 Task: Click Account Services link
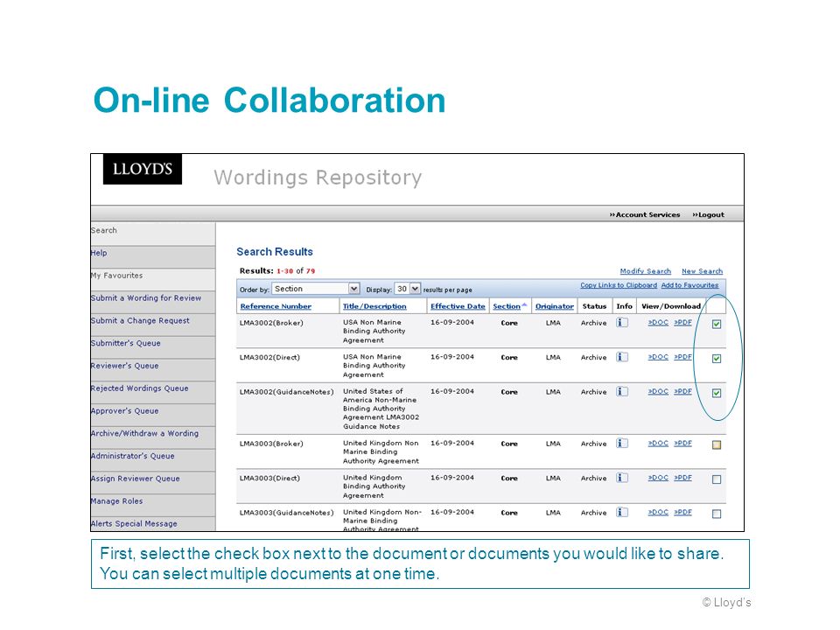[x=645, y=215]
